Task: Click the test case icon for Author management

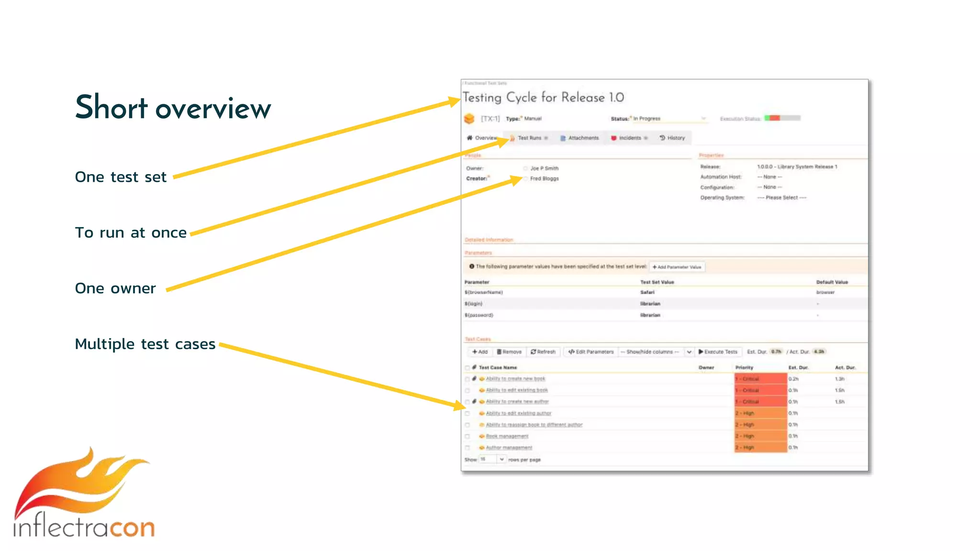Action: point(482,448)
